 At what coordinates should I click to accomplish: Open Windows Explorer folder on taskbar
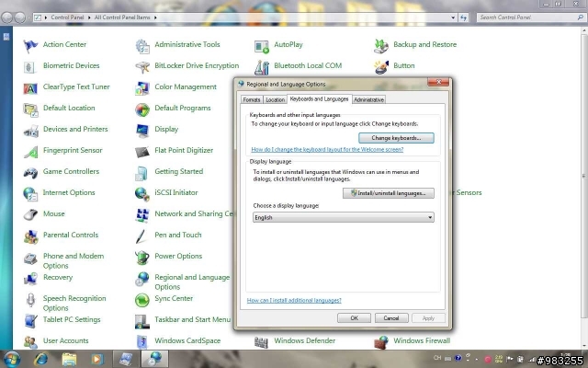[69, 360]
